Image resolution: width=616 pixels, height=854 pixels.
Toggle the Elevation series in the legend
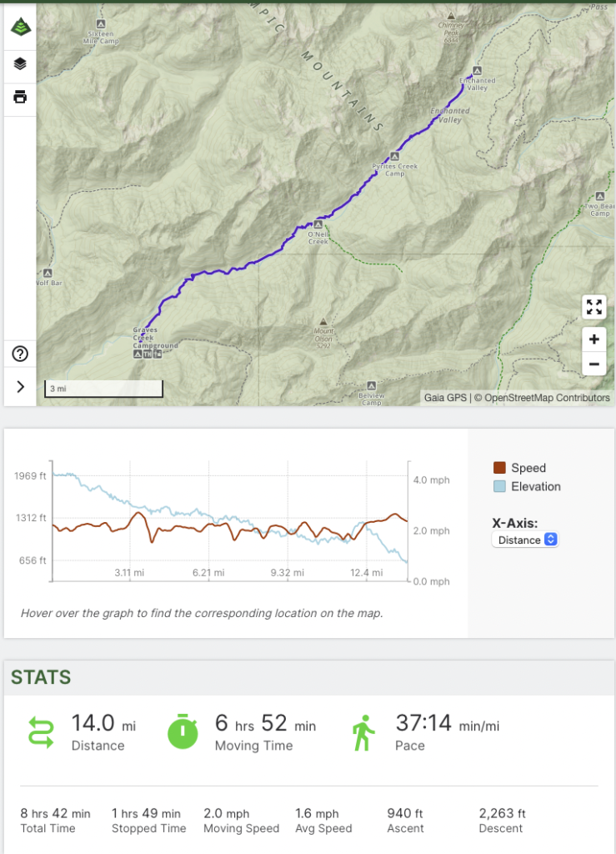point(499,486)
